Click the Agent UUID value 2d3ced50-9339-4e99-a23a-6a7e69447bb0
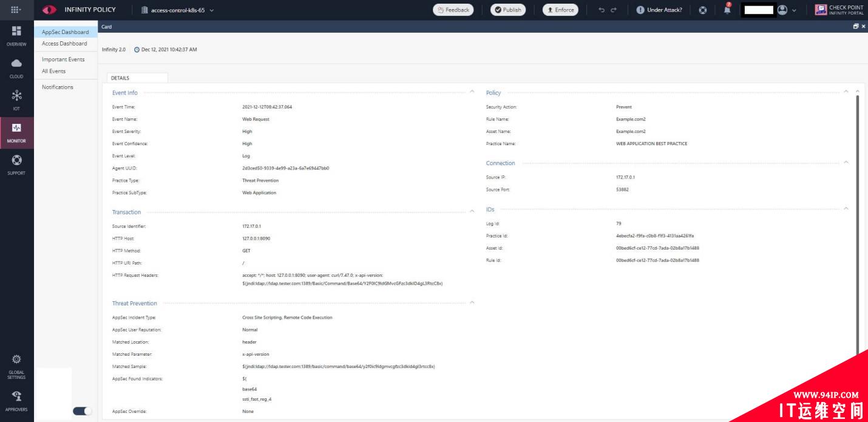Image resolution: width=868 pixels, height=422 pixels. [x=285, y=168]
